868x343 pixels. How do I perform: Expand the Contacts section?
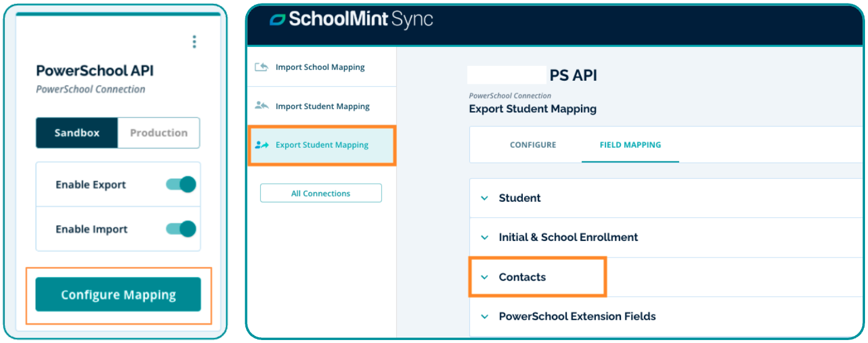click(484, 277)
